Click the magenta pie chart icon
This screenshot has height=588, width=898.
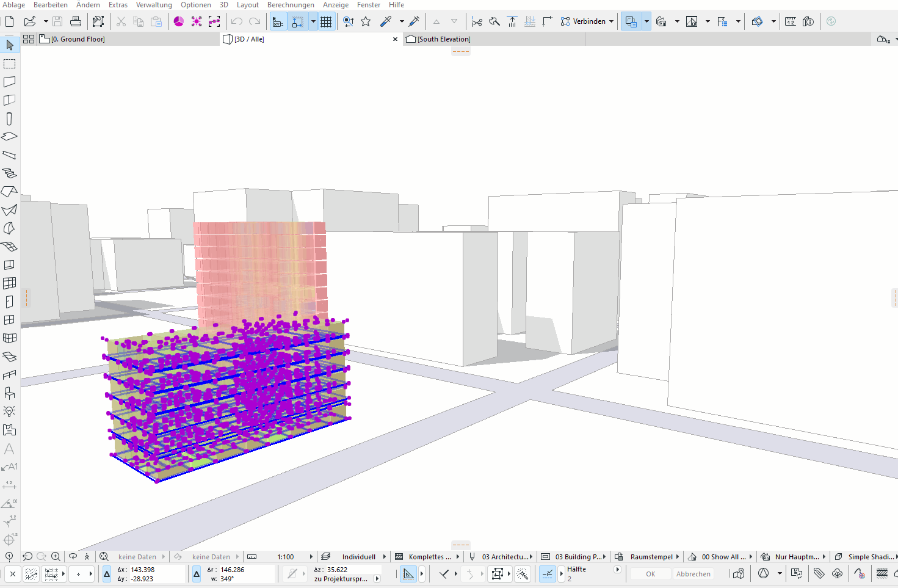click(x=178, y=21)
